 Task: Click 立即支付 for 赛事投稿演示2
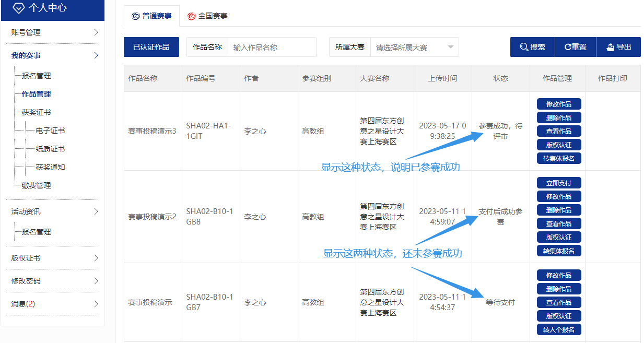point(558,183)
